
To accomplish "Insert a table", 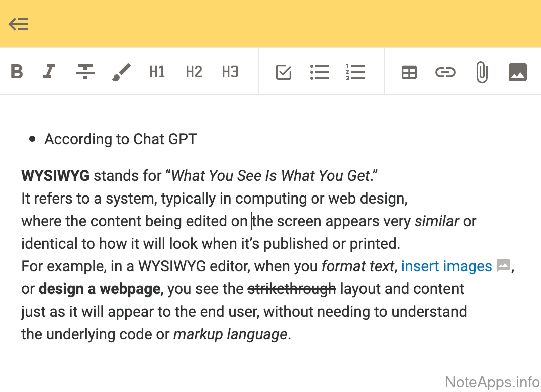I will 409,73.
